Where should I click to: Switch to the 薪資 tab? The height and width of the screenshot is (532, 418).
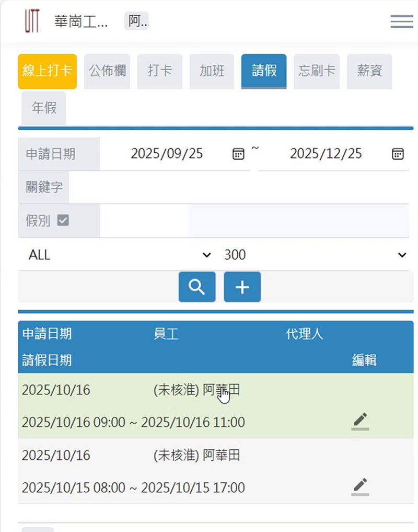369,71
